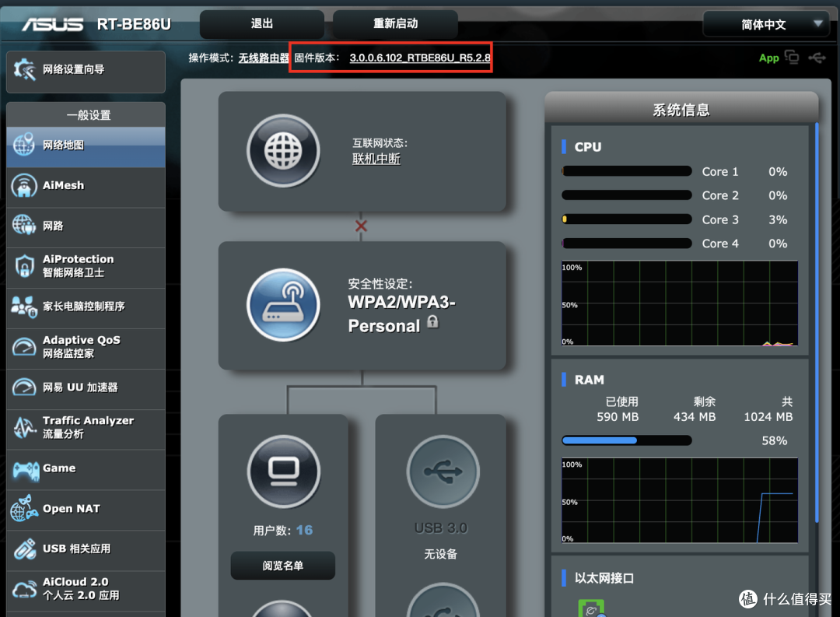This screenshot has height=617, width=840.
Task: Open the 无线路由器 operation mode link
Action: (264, 58)
